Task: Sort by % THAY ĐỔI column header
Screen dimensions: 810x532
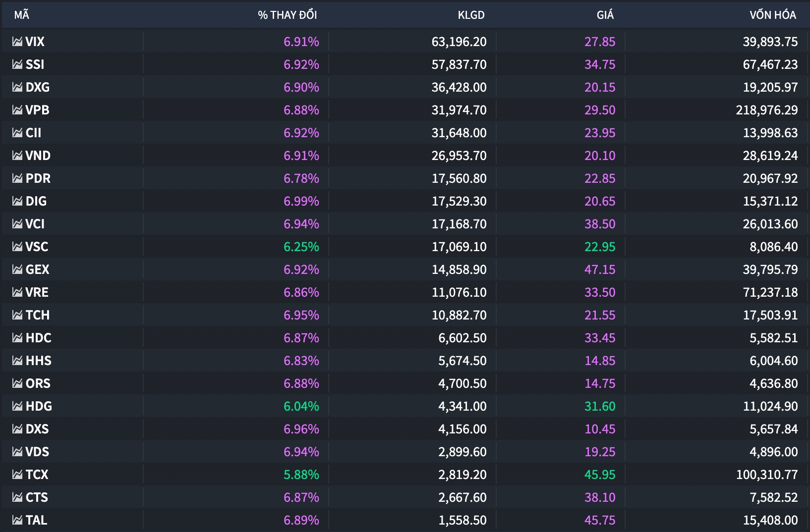Action: tap(287, 15)
